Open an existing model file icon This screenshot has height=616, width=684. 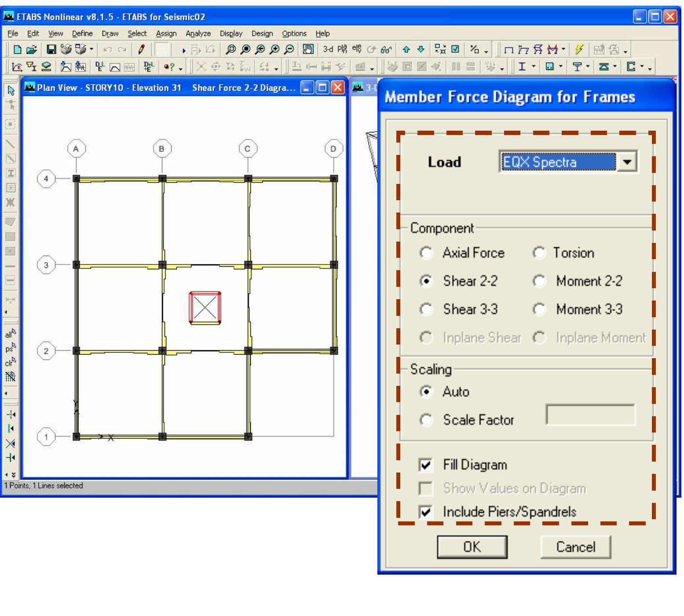(x=31, y=49)
